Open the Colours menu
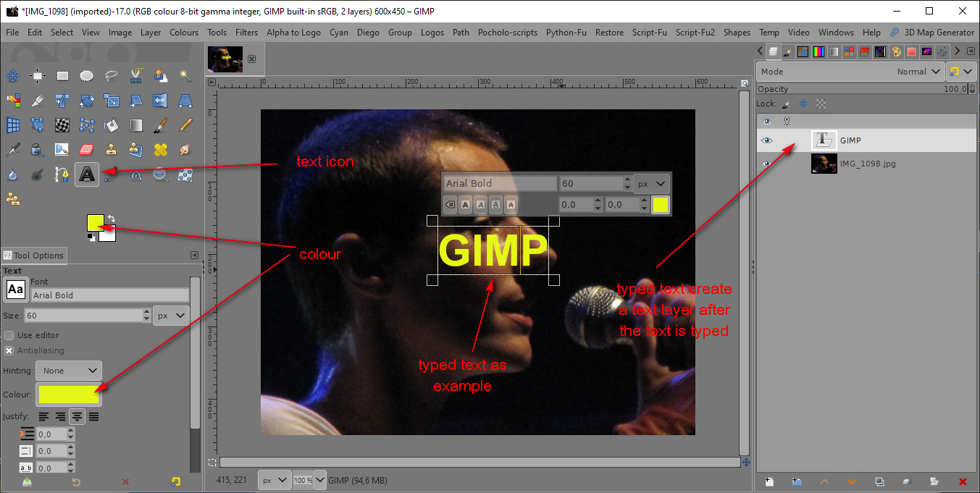 pos(184,32)
